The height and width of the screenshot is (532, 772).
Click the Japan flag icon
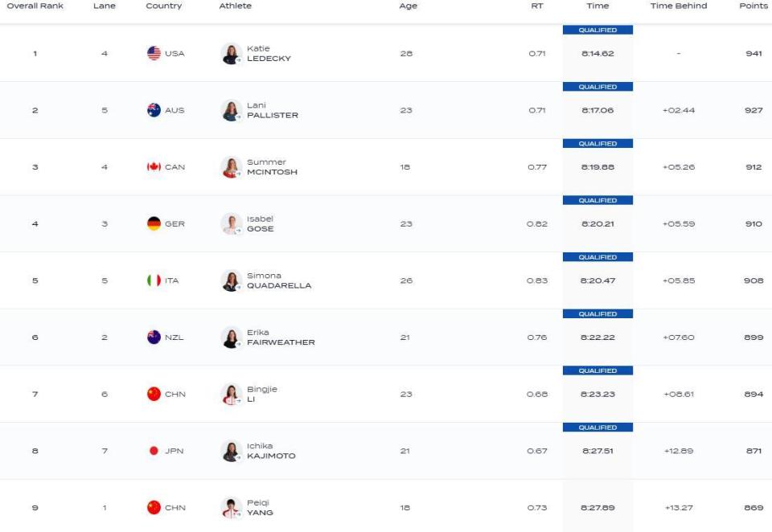(x=154, y=451)
